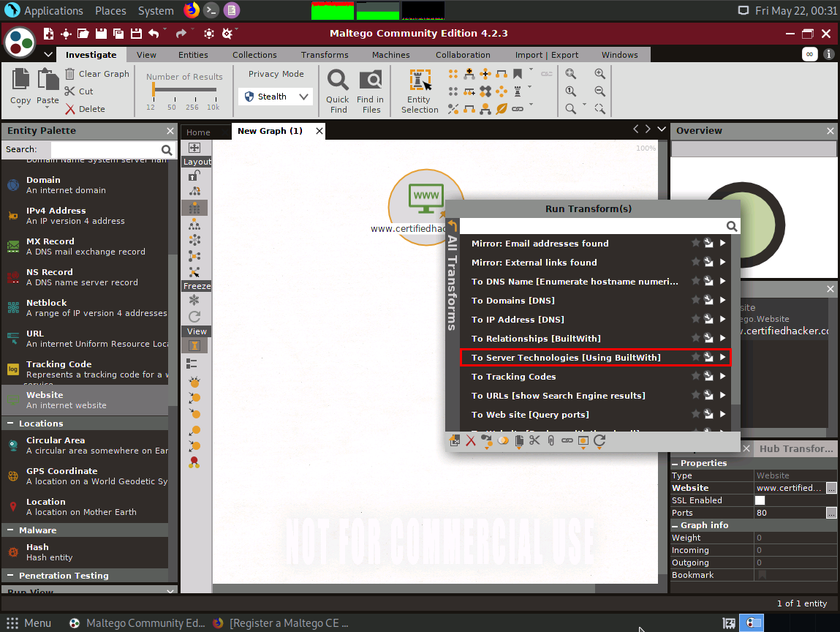Open the Collaboration ribbon tab

click(463, 55)
